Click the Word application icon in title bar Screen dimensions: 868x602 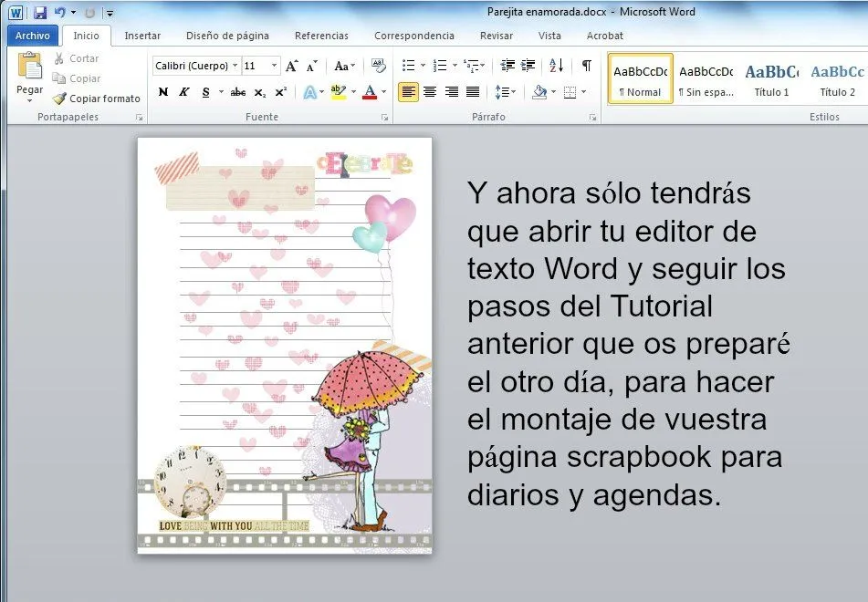coord(16,12)
